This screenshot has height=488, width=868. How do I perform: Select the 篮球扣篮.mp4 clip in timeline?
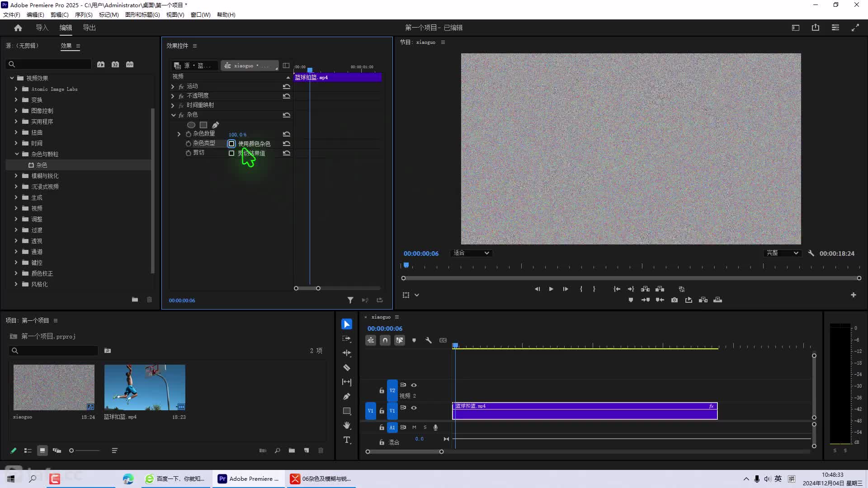[x=585, y=411]
